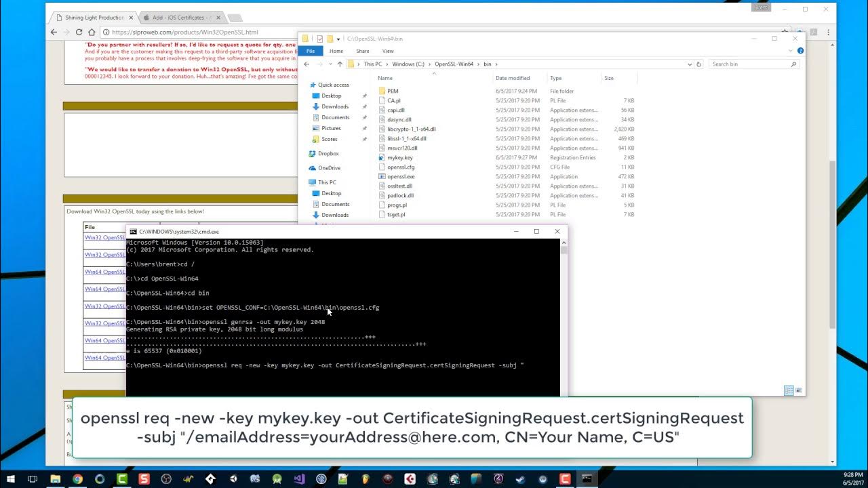Select the tsget.pl file
This screenshot has width=868, height=488.
396,214
